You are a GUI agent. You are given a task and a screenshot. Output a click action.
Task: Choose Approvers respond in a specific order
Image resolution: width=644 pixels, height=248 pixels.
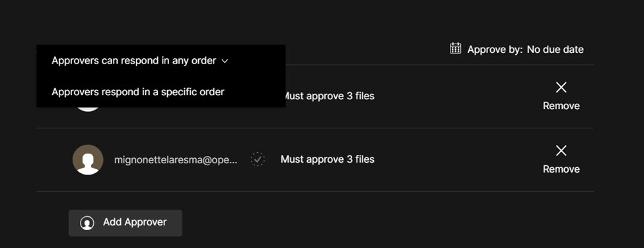[x=138, y=91]
